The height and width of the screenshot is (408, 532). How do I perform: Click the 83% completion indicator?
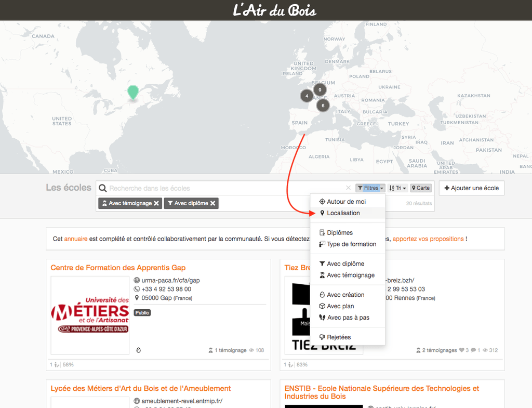[302, 364]
